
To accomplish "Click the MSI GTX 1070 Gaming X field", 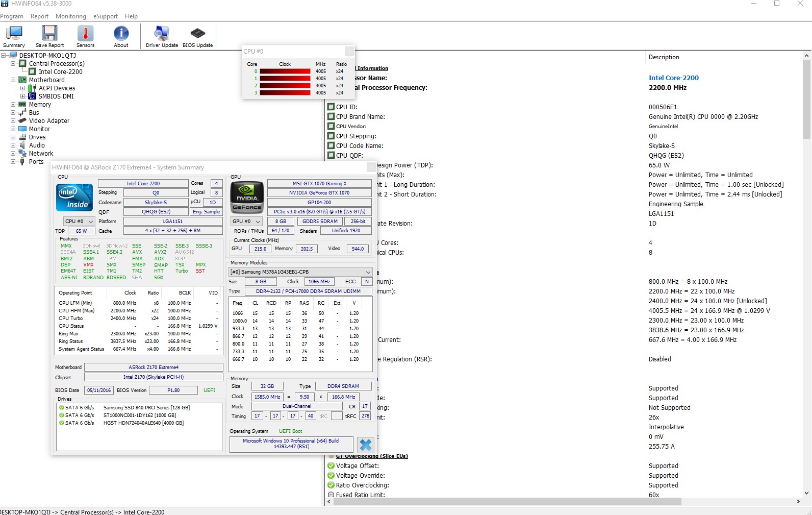I will pos(319,183).
